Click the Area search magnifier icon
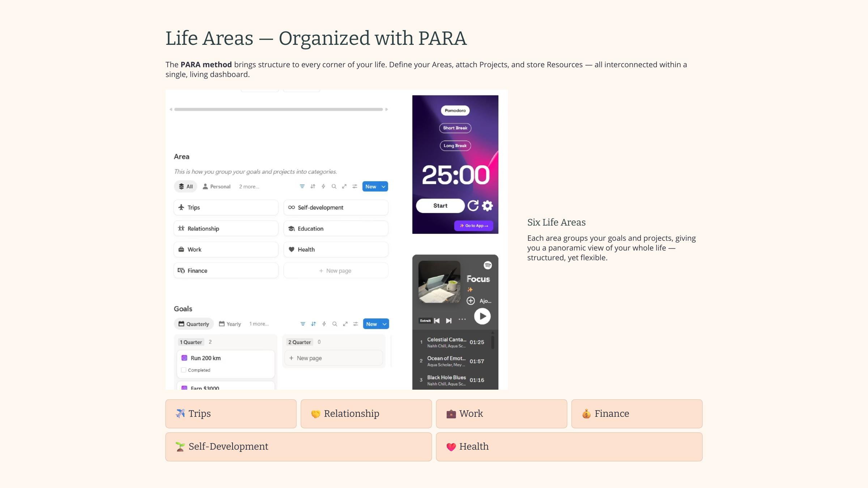The image size is (868, 488). click(x=334, y=187)
